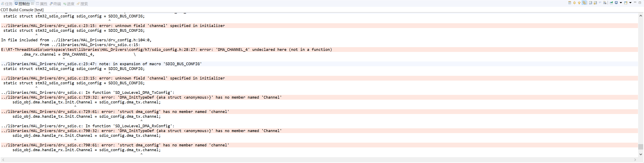The height and width of the screenshot is (163, 644).
Task: Clear the console with the clear icon
Action: click(605, 3)
